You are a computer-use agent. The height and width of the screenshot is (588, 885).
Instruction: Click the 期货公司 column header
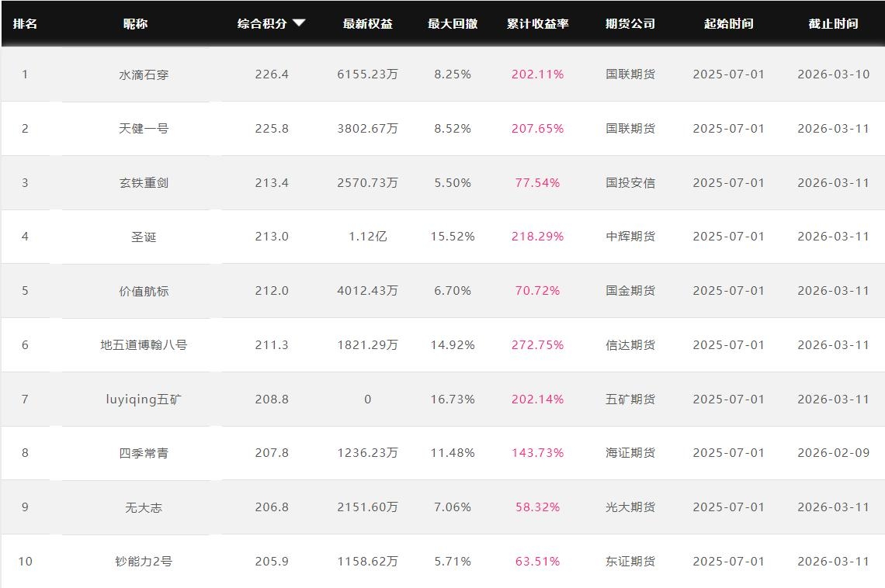[630, 23]
